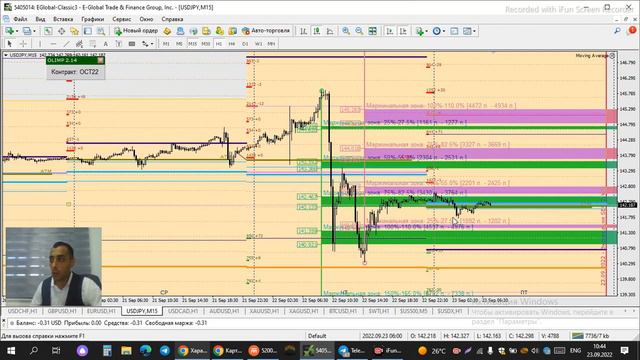Switch to the $US500,M5 chart tab
640x360 pixels.
click(x=414, y=311)
